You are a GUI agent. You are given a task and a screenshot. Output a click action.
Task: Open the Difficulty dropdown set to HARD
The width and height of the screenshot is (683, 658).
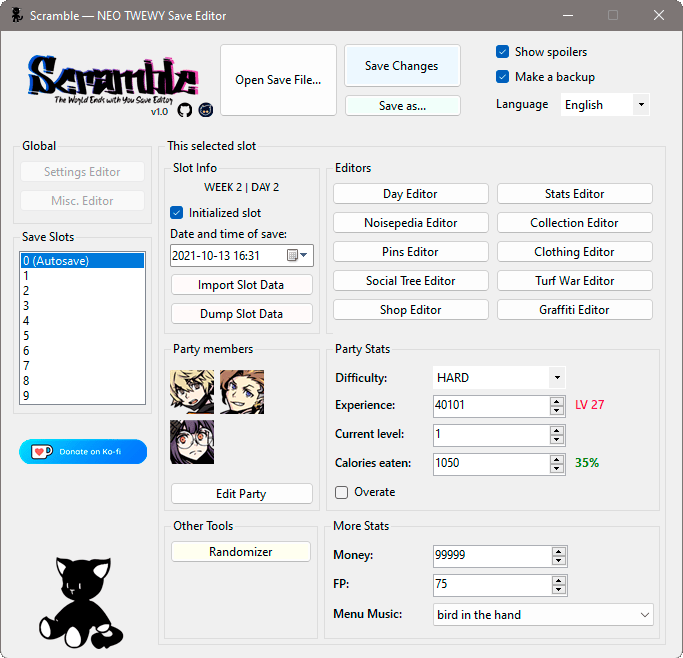499,378
